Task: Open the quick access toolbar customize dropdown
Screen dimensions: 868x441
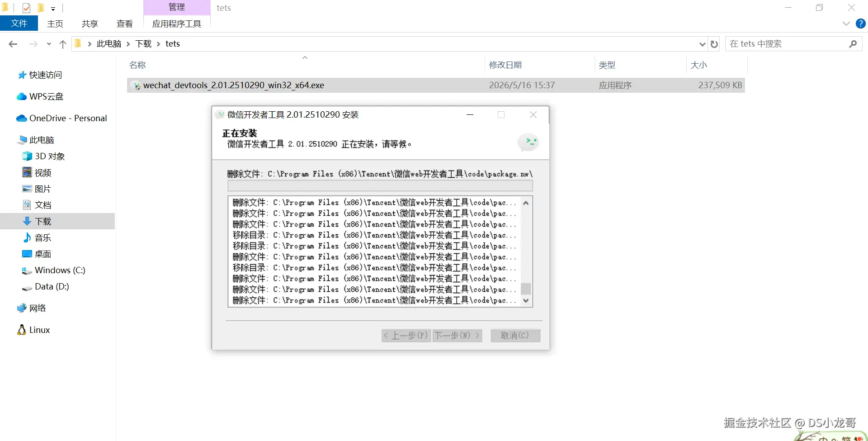Action: click(x=53, y=8)
